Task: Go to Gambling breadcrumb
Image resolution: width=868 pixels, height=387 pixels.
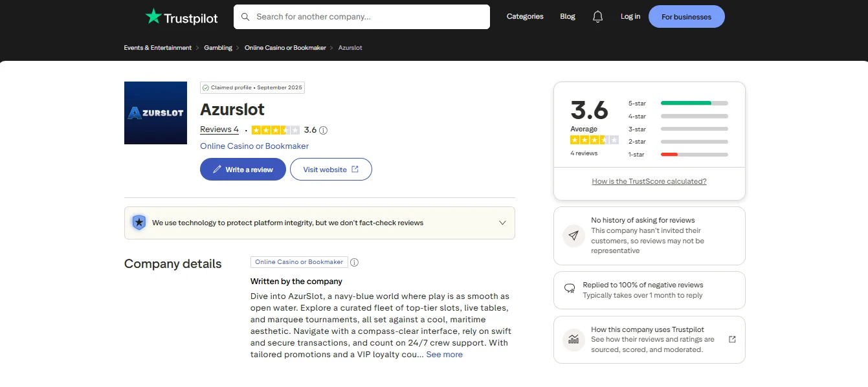Action: 218,48
